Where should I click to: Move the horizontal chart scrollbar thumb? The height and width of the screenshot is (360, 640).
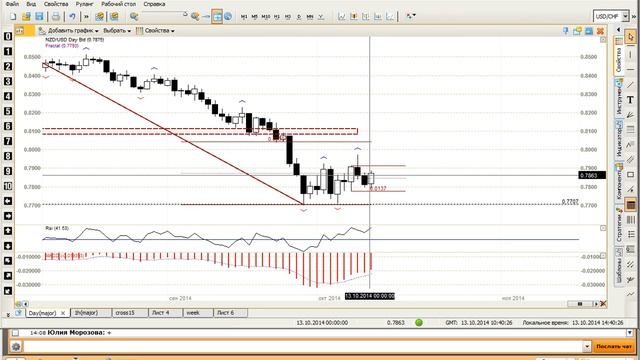(x=580, y=304)
